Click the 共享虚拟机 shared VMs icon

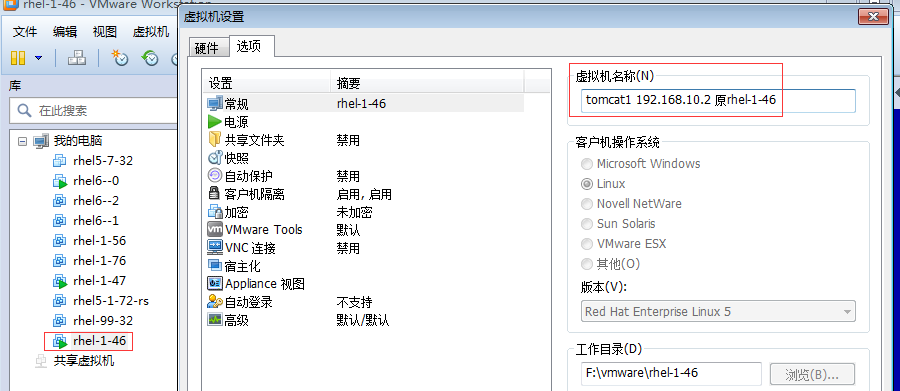[x=41, y=361]
